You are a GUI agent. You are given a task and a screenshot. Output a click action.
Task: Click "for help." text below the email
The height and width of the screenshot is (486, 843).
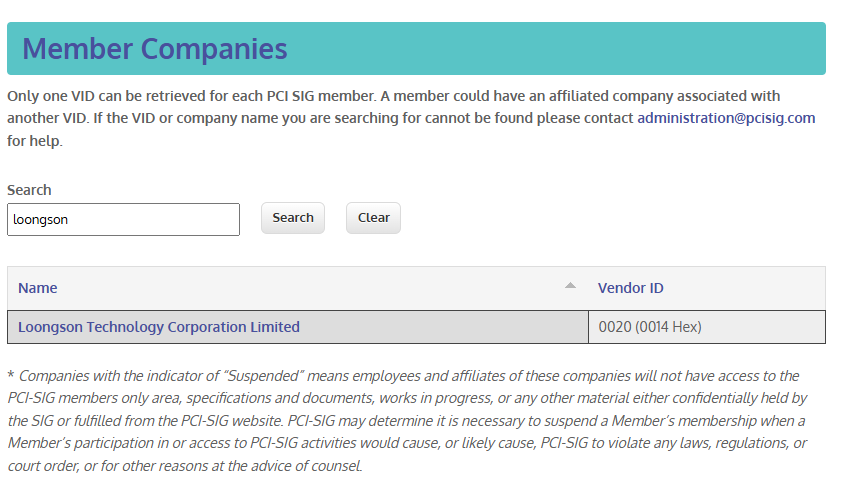tap(35, 141)
